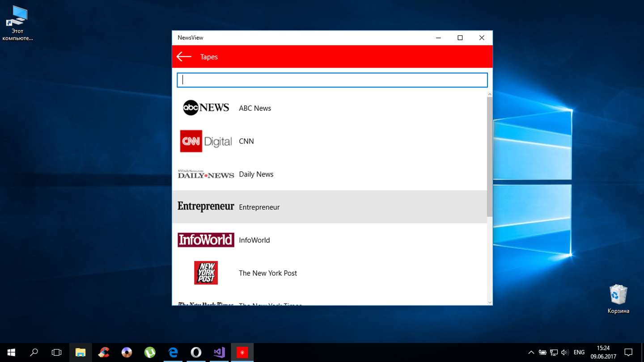Choose "The New York Post" feed name

(268, 273)
